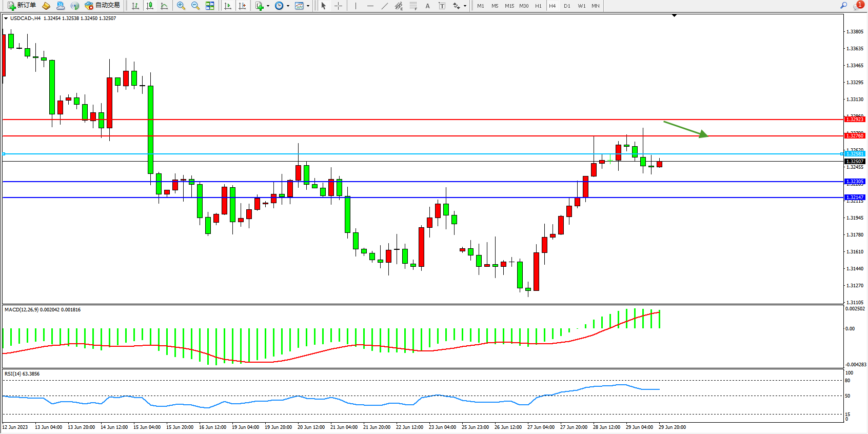Select the crosshair cursor tool
This screenshot has height=434, width=868.
coord(338,6)
